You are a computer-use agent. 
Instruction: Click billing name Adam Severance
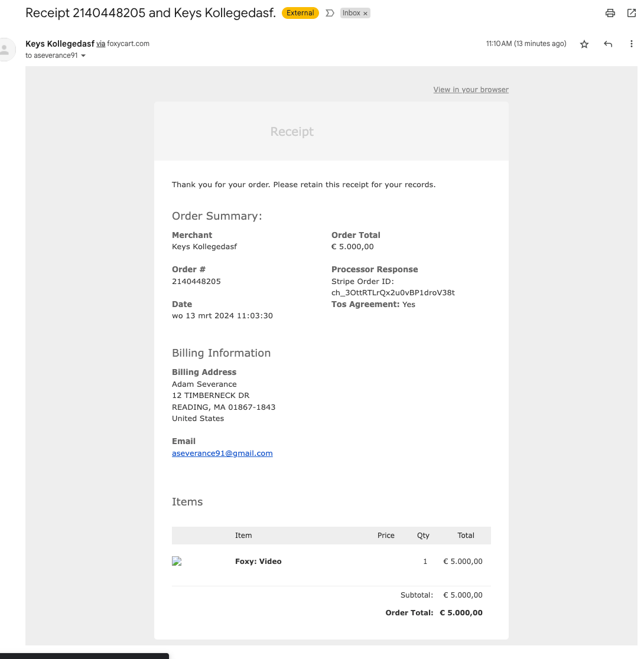point(204,384)
